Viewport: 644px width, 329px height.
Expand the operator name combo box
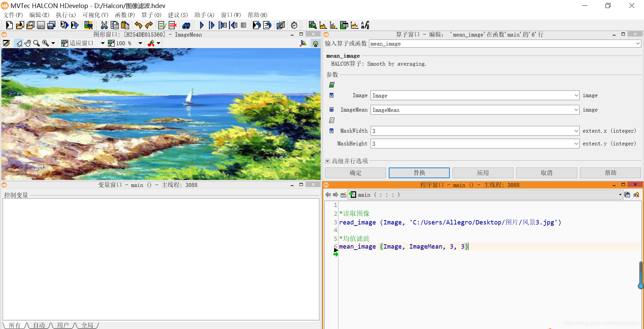(x=638, y=44)
